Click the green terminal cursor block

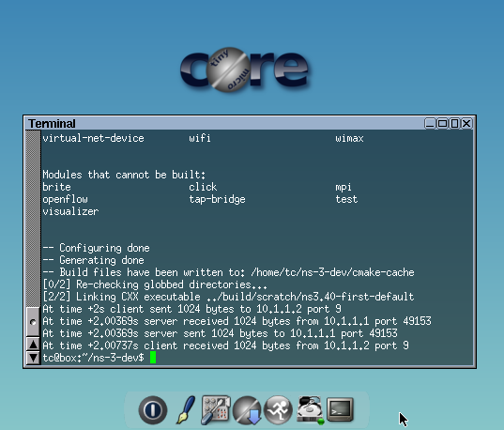click(x=153, y=358)
